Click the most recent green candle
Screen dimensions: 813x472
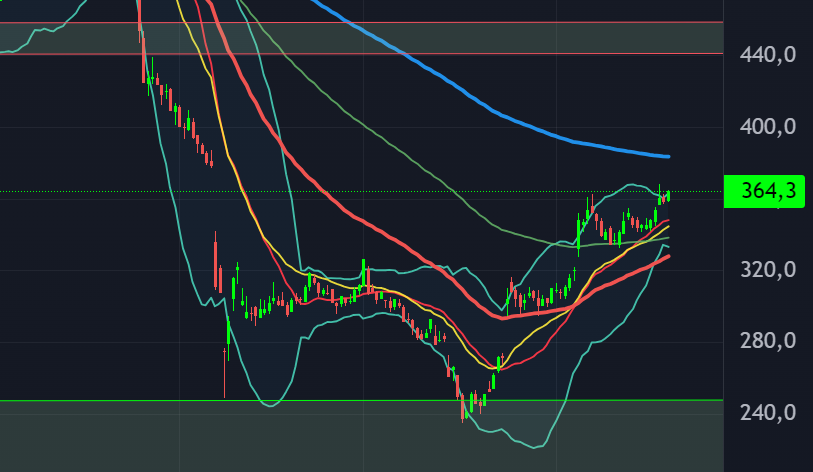667,195
